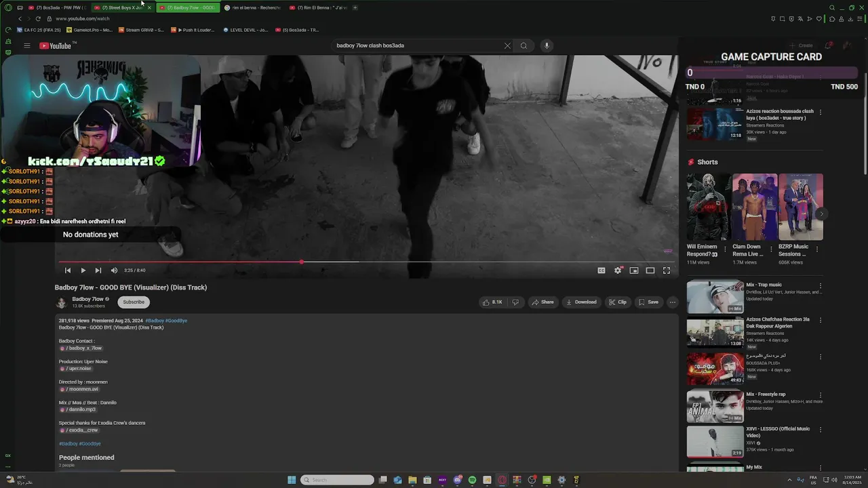Open rim el benna Recherche tab

point(252,7)
